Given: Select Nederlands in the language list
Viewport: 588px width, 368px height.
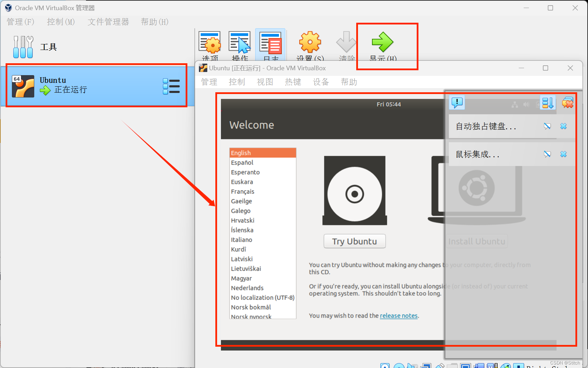Looking at the screenshot, I should click(263, 288).
